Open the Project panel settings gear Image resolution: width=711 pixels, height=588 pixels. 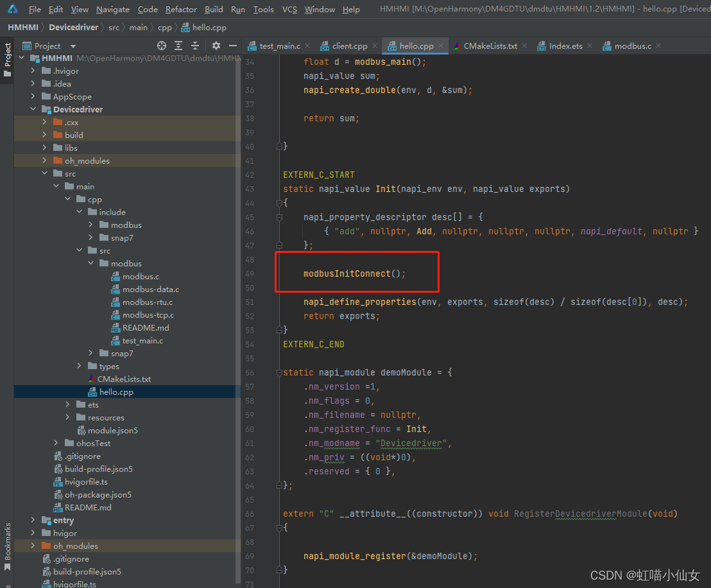[x=216, y=46]
